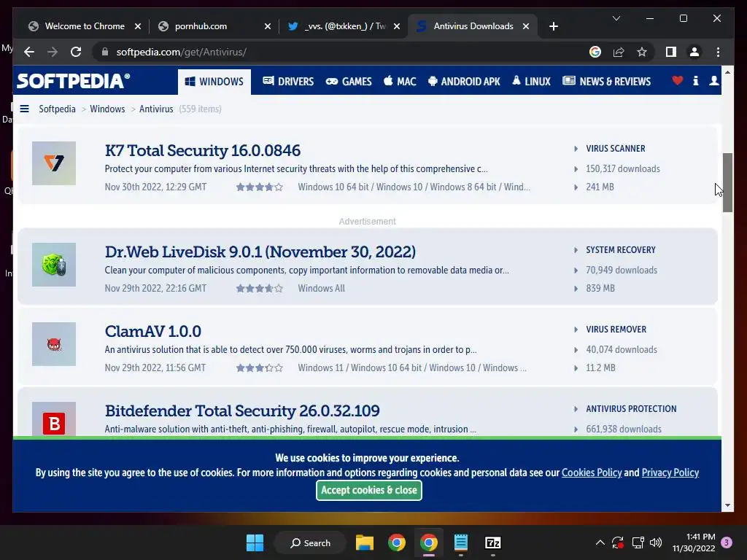Go back with the browser back arrow
747x560 pixels.
(x=29, y=52)
